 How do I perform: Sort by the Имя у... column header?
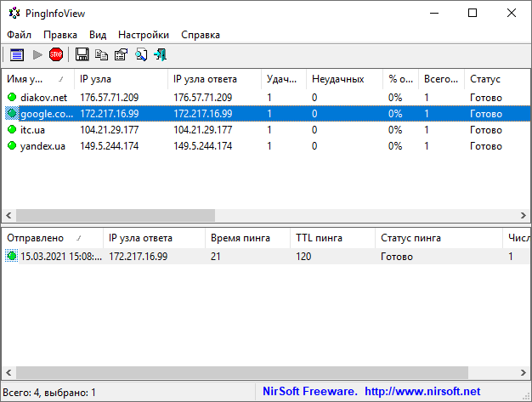click(x=38, y=79)
